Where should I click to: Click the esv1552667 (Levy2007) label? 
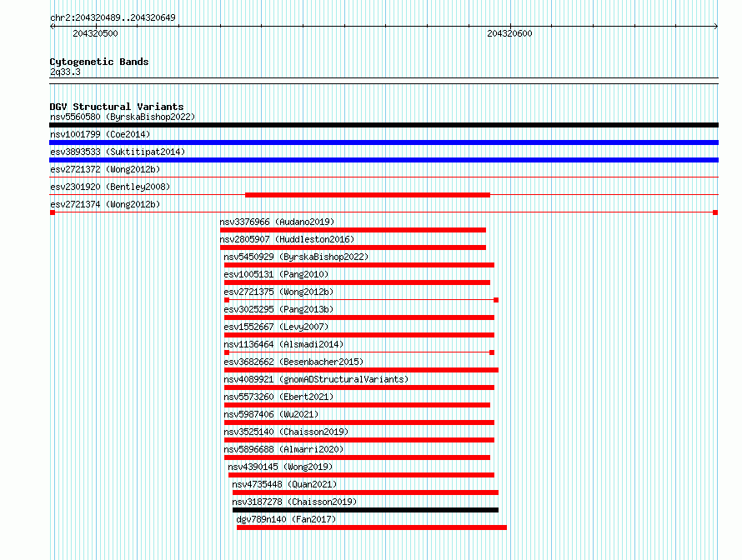pos(276,327)
